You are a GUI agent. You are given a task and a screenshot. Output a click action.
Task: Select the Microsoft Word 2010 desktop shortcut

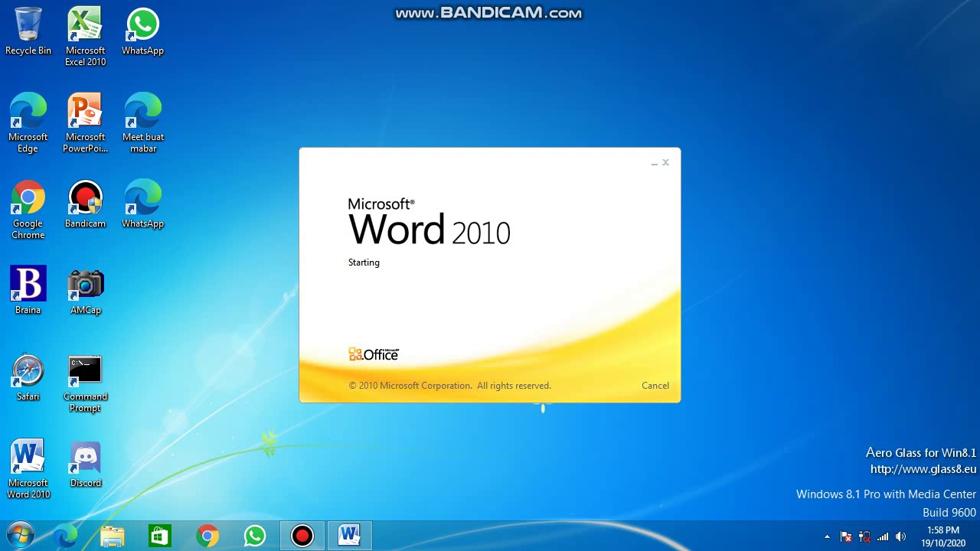click(28, 469)
